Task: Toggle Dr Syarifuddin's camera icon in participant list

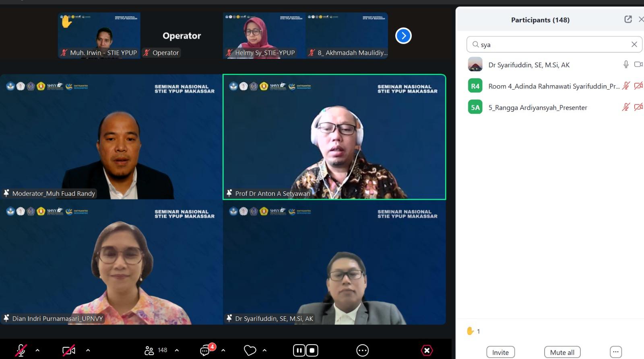Action: pos(638,64)
